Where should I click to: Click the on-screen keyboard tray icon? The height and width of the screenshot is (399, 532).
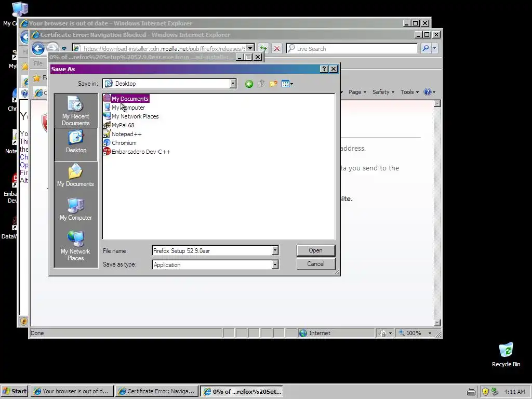[471, 392]
